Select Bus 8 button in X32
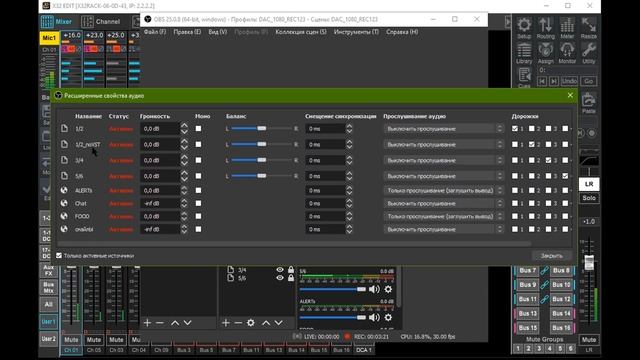Image resolution: width=640 pixels, height=360 pixels. pyautogui.click(x=561, y=271)
